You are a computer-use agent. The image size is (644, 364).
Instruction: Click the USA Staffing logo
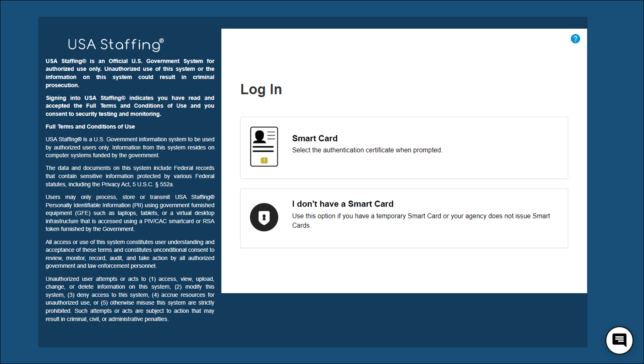(x=116, y=44)
